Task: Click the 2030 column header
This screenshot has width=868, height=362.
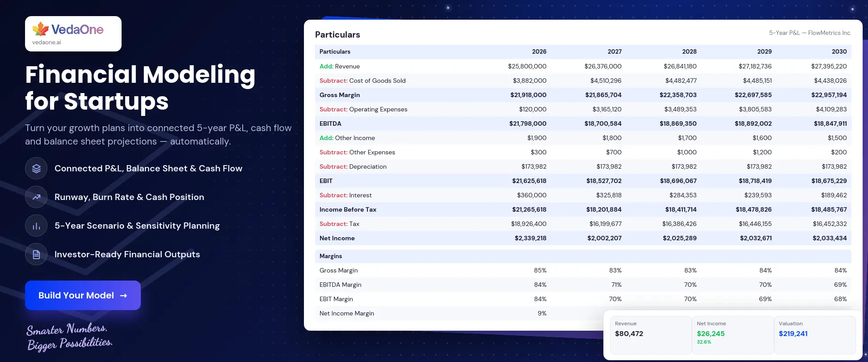Action: pos(839,51)
